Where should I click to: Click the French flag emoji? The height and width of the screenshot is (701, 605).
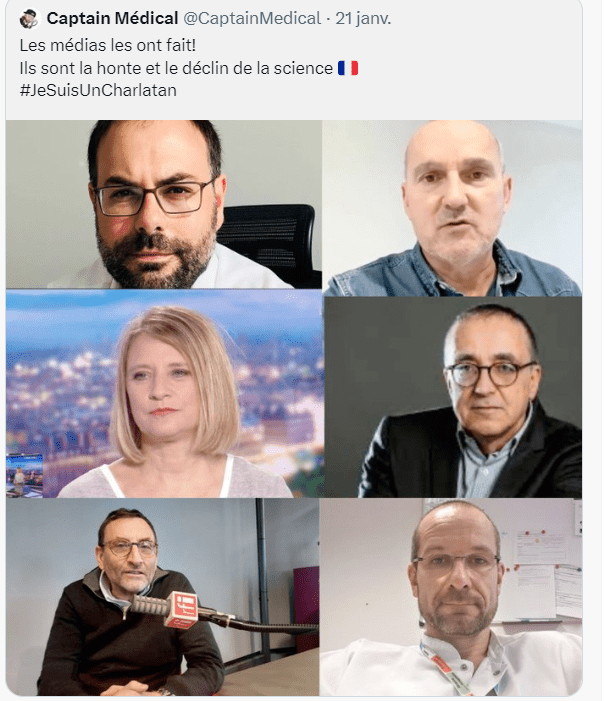click(347, 68)
